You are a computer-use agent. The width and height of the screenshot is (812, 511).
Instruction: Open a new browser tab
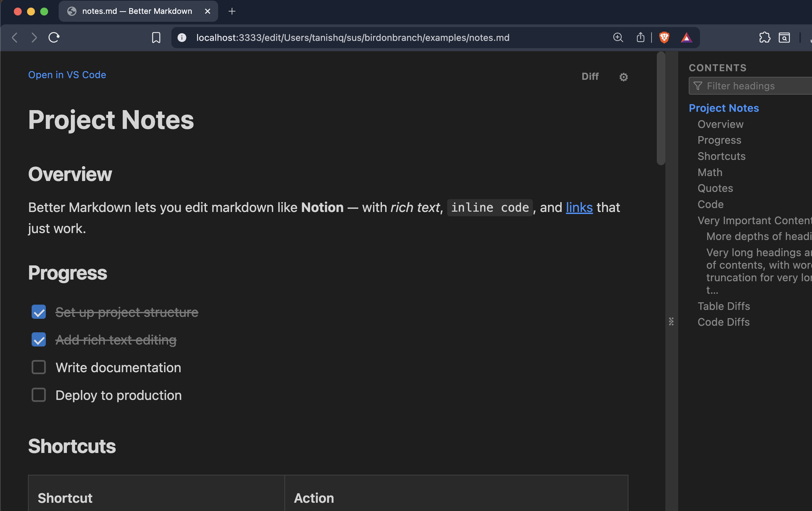coord(232,11)
